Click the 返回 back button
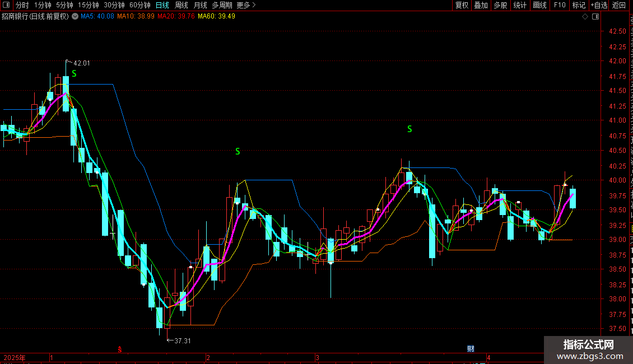633x364 pixels. tap(618, 5)
